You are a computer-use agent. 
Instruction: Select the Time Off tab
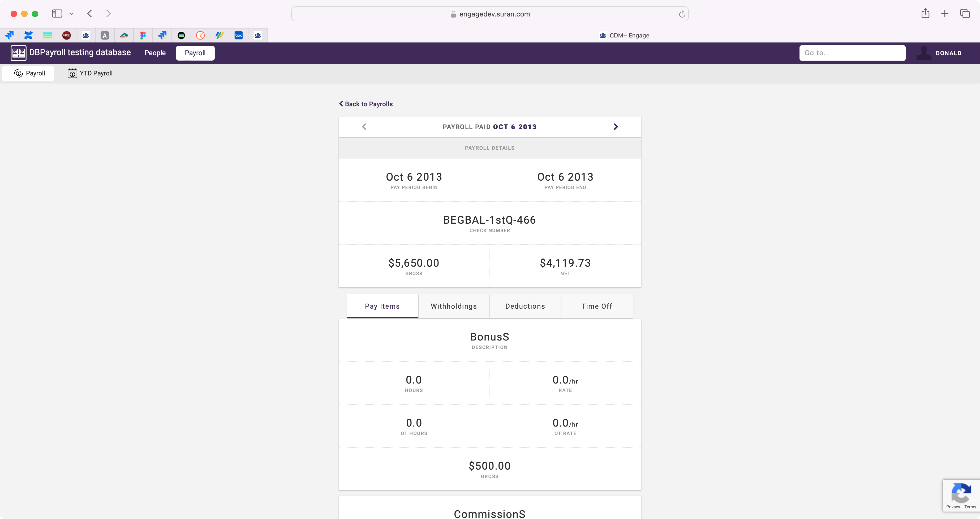[x=596, y=306]
